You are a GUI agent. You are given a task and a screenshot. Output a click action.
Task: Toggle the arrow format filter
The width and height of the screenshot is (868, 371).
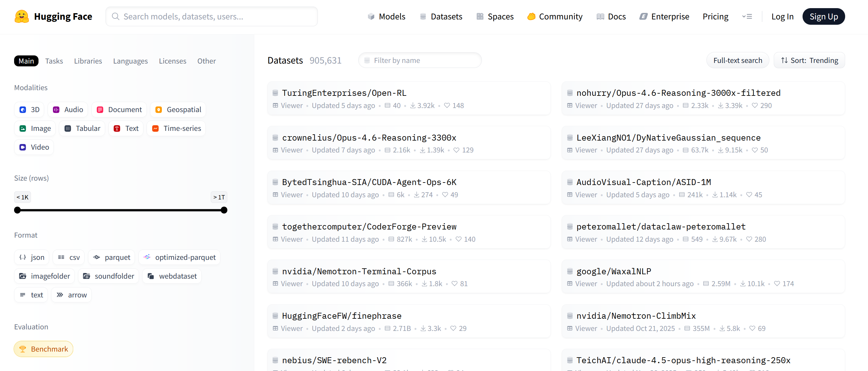(x=71, y=295)
